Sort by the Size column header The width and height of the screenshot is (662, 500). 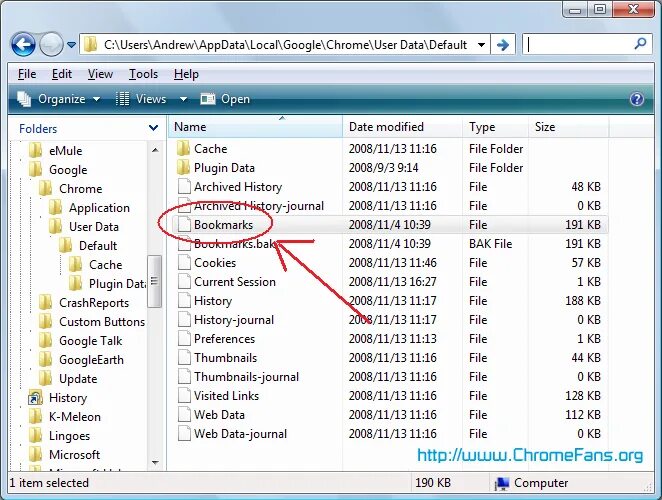[568, 127]
